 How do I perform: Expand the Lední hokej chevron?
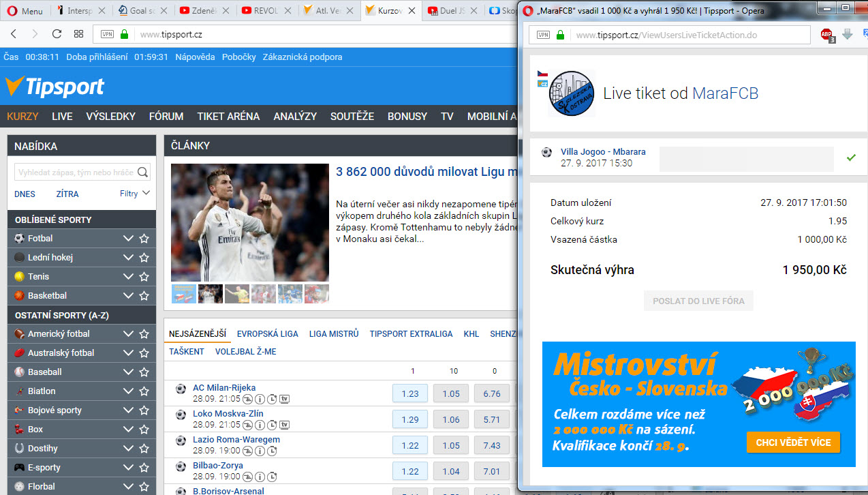128,258
